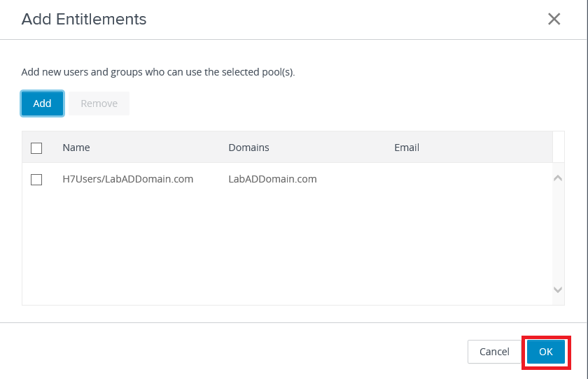The image size is (588, 379).
Task: Select the H7Users/LabADDomain.com name entry
Action: coord(127,179)
